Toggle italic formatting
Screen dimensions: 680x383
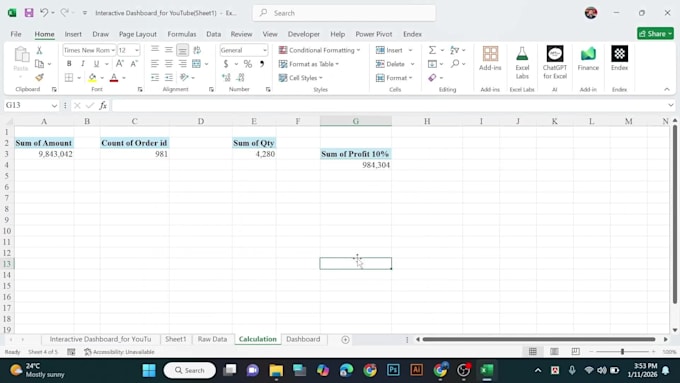coord(82,64)
